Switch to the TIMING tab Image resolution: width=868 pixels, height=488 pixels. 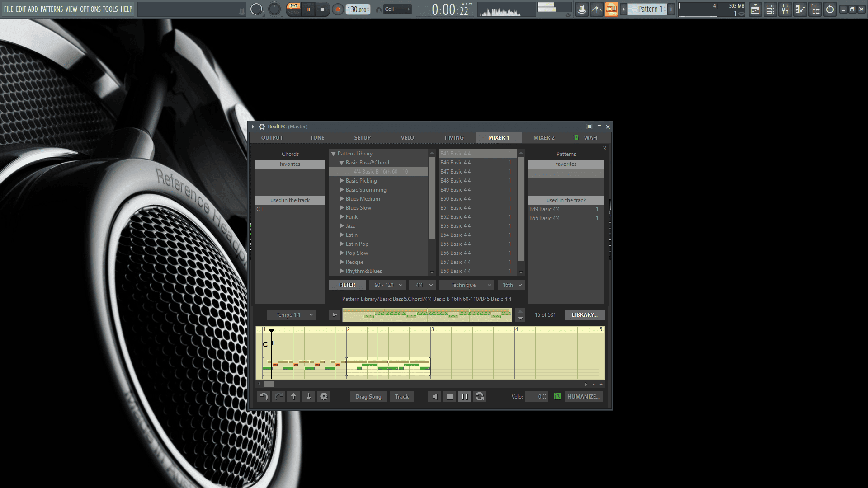point(453,137)
